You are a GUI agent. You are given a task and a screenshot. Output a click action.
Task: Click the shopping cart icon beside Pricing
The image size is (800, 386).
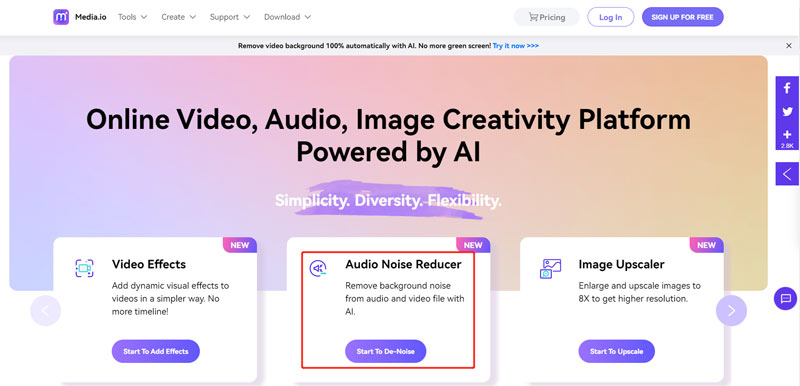tap(533, 17)
